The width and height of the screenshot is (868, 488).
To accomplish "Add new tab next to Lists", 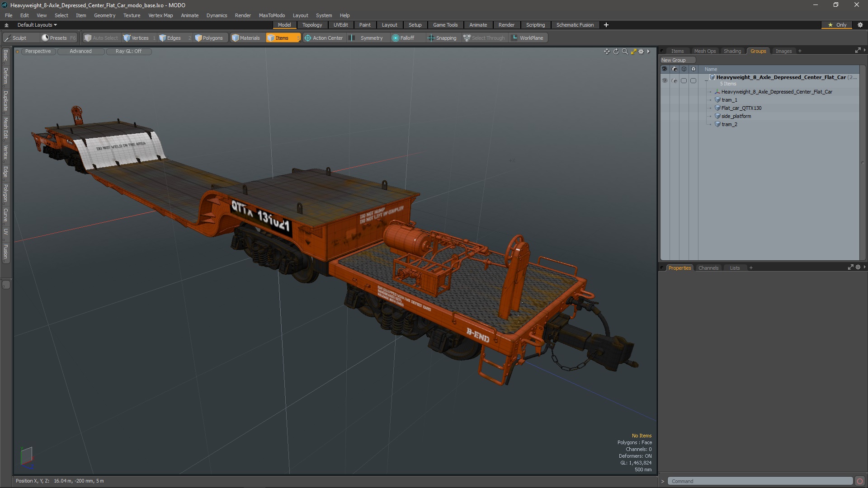I will click(x=751, y=268).
